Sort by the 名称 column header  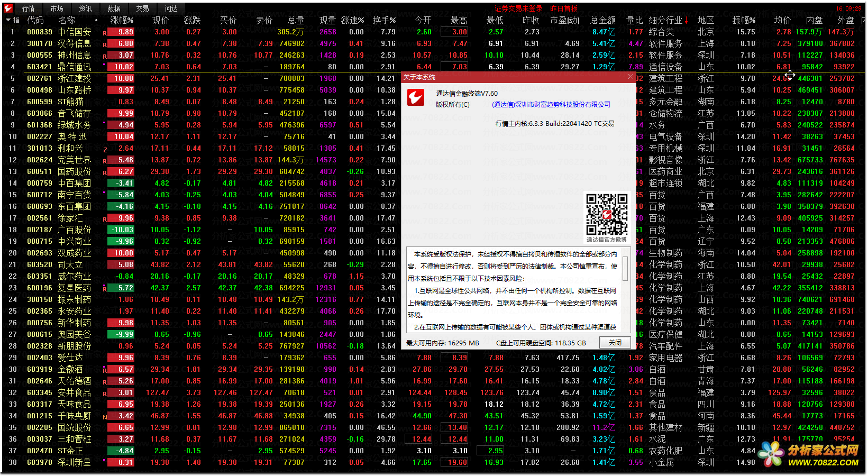(x=67, y=21)
